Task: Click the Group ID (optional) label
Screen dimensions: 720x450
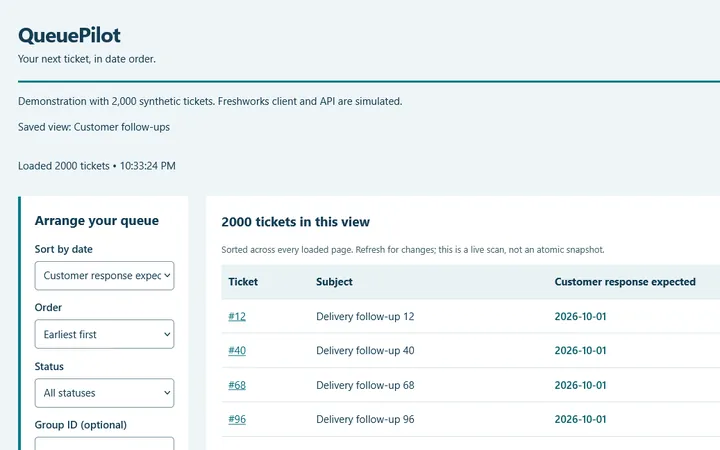Action: click(81, 425)
